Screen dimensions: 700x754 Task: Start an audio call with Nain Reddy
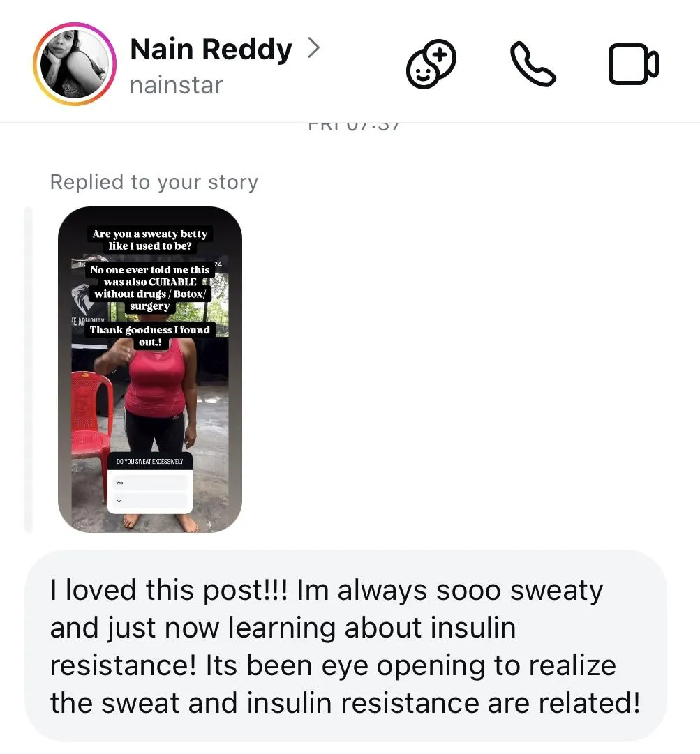533,64
